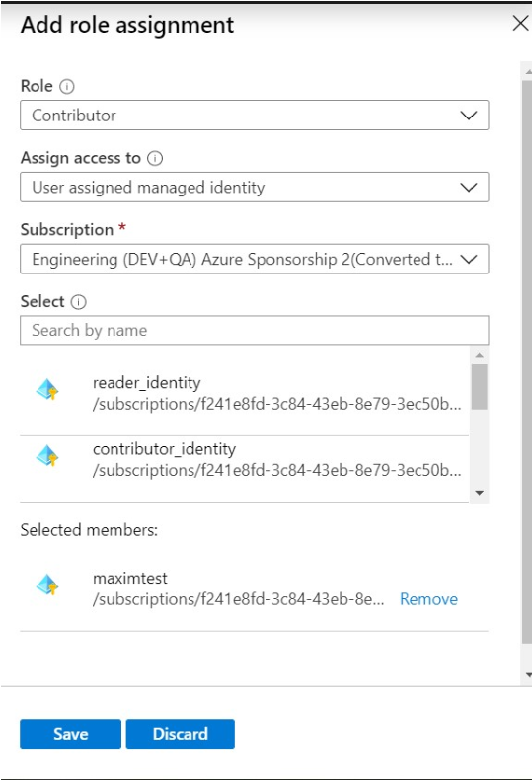This screenshot has height=780, width=532.
Task: Save the role assignment
Action: tap(71, 734)
